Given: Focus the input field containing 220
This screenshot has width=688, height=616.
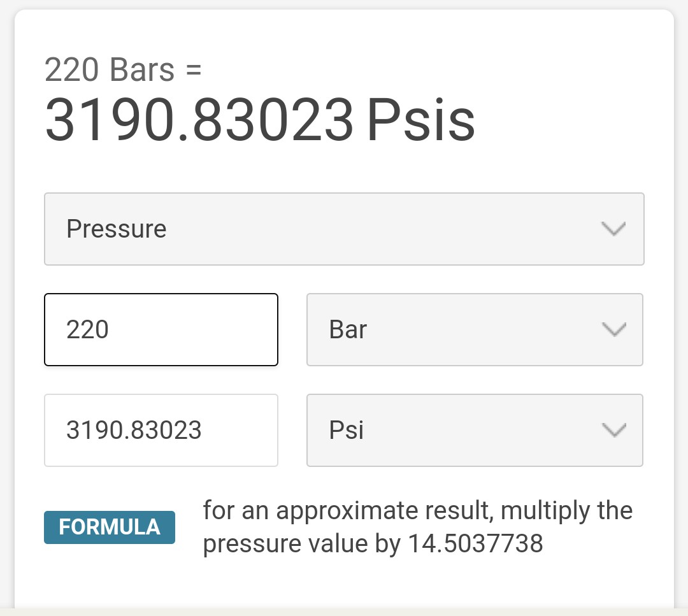Looking at the screenshot, I should click(161, 329).
